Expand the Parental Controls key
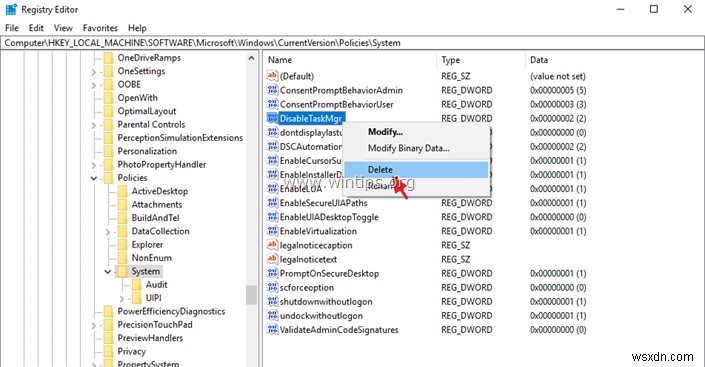This screenshot has width=705, height=367. [x=94, y=125]
